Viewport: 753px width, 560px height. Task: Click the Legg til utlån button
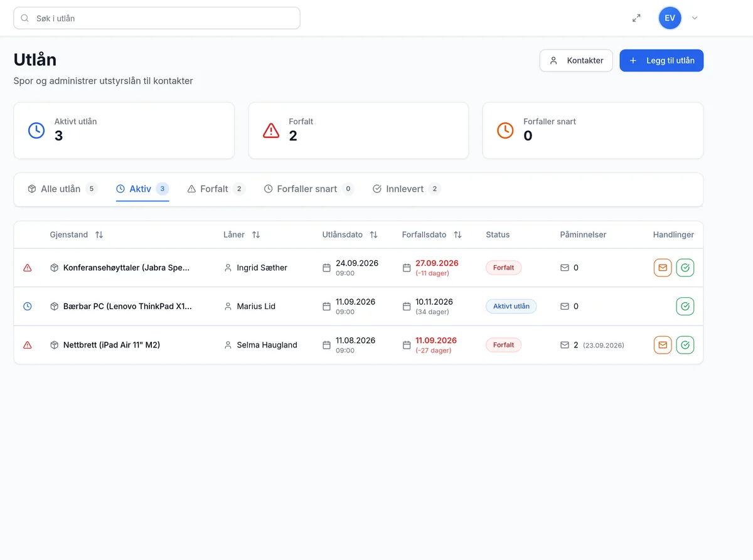coord(661,61)
